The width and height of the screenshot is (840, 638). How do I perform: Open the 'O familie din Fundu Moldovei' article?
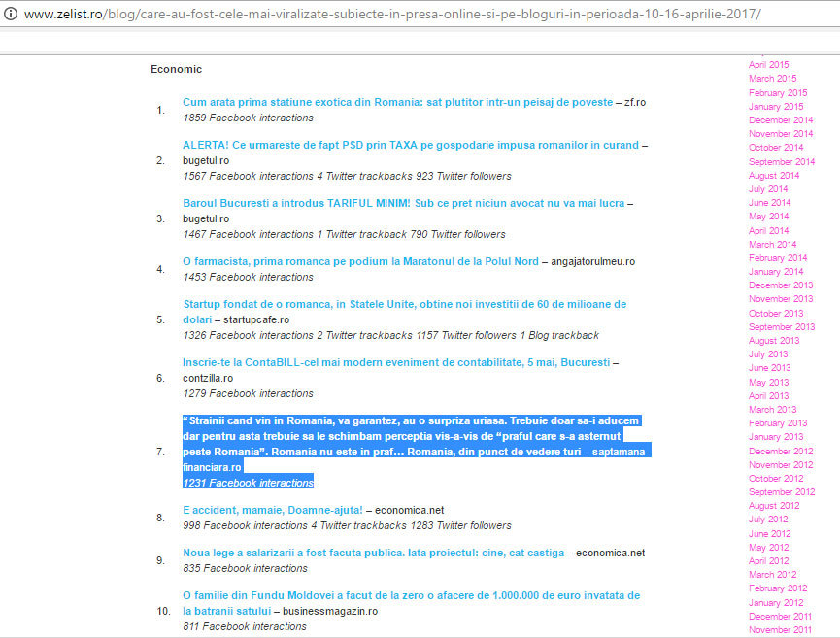[411, 595]
